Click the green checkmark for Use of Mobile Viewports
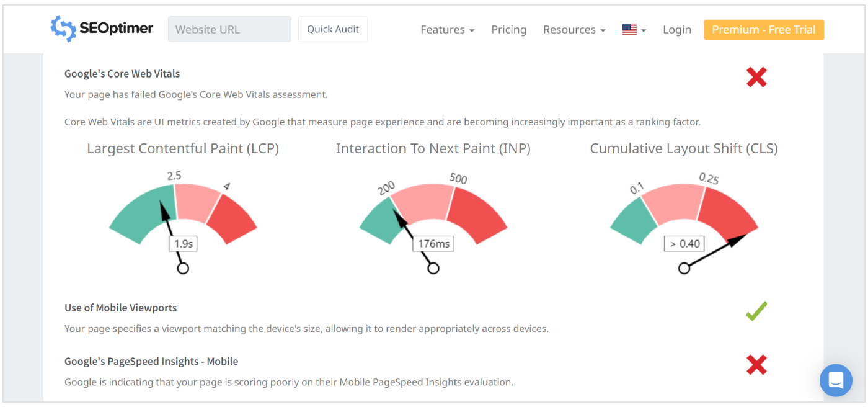 click(756, 311)
